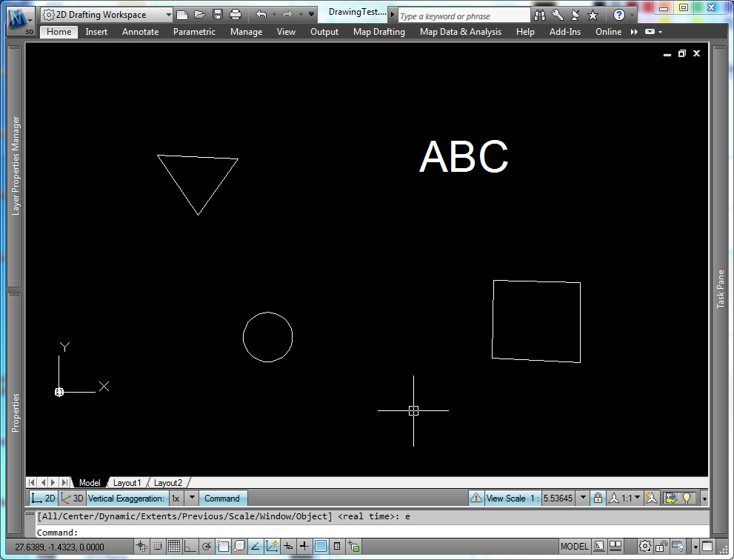Undo last action with the Undo arrow

point(261,15)
